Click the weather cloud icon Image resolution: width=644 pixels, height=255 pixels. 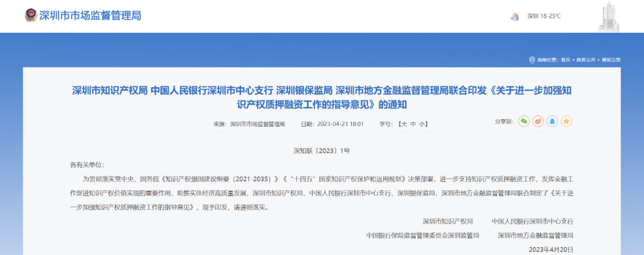(x=514, y=17)
